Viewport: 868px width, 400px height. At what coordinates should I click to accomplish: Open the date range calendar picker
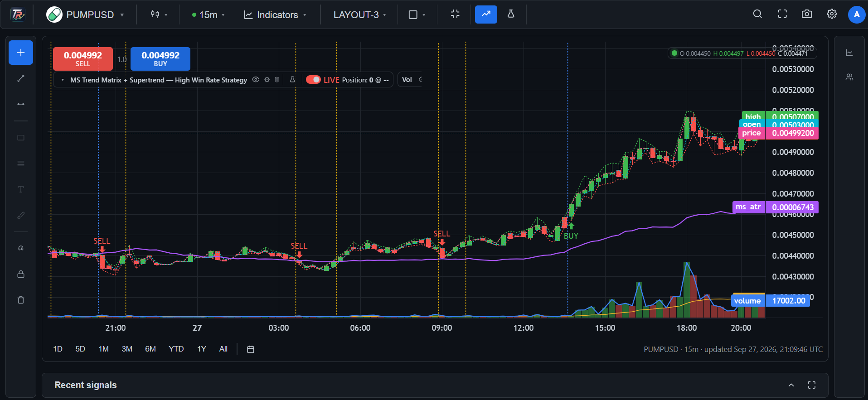[x=251, y=349]
